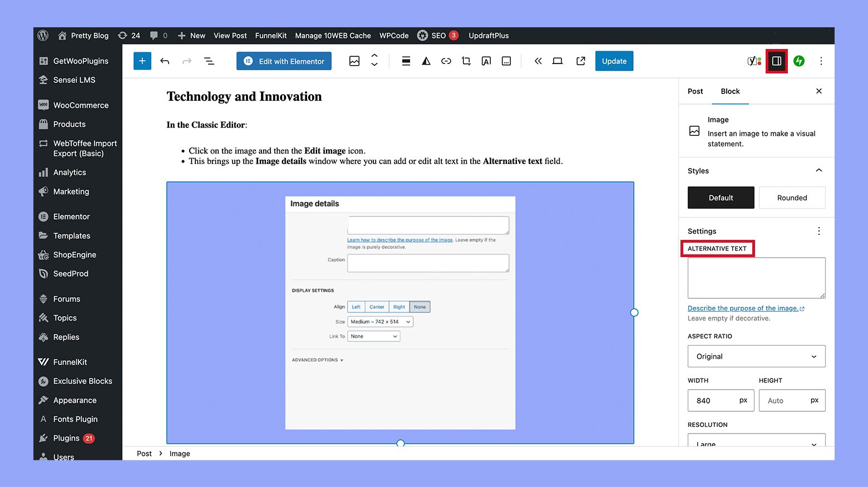Add text over the image
The width and height of the screenshot is (868, 487).
[486, 61]
